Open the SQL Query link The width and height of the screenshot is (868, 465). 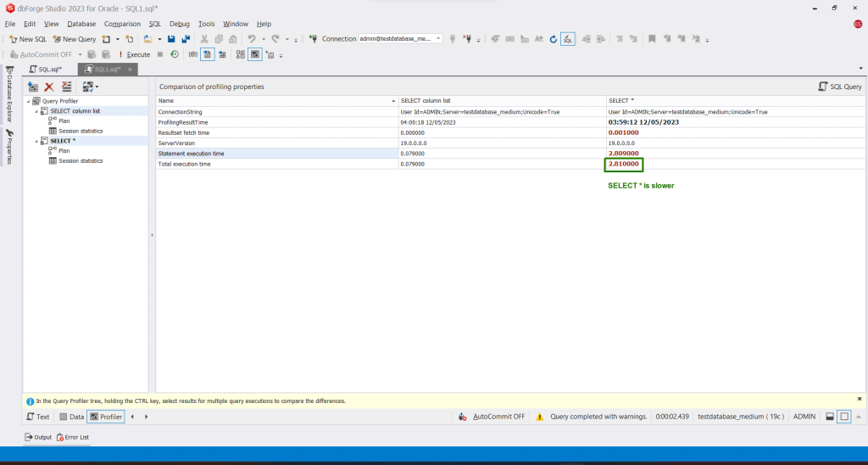point(840,87)
